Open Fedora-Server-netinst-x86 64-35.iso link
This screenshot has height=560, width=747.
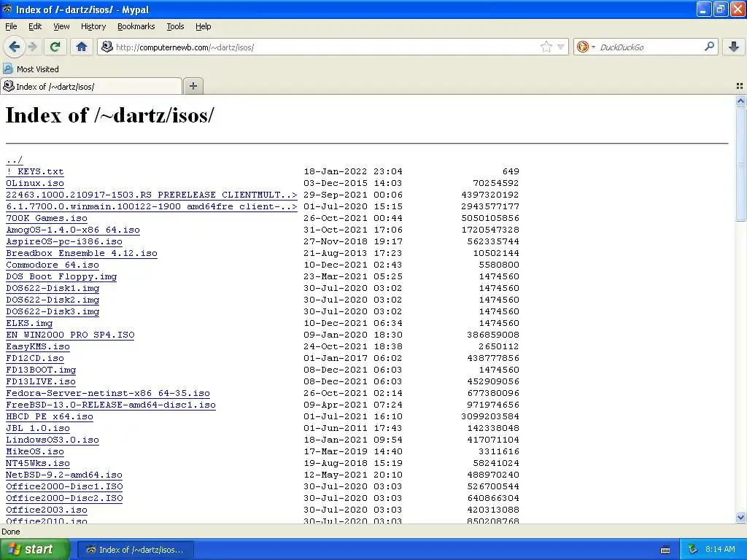tap(108, 393)
